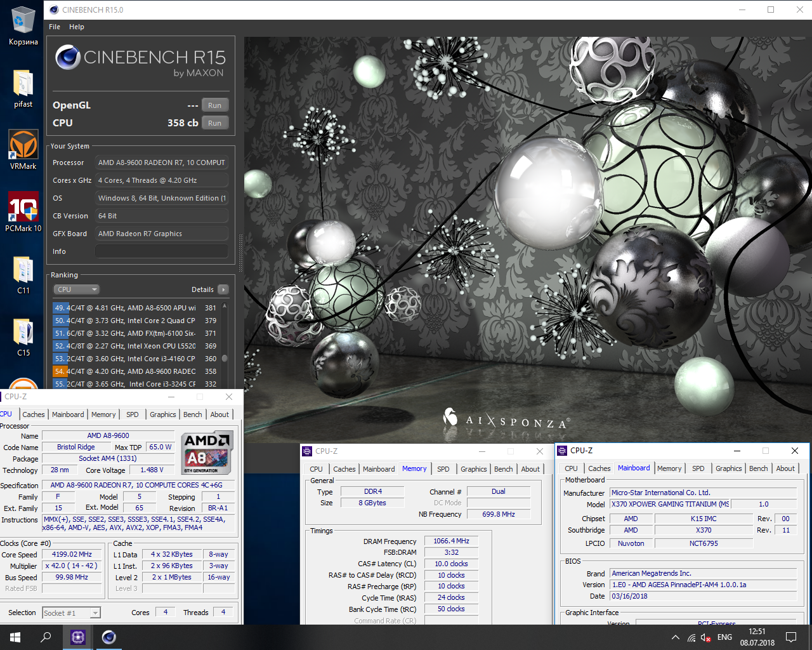
Task: Switch to Cinebench taskbar icon
Action: pyautogui.click(x=109, y=637)
